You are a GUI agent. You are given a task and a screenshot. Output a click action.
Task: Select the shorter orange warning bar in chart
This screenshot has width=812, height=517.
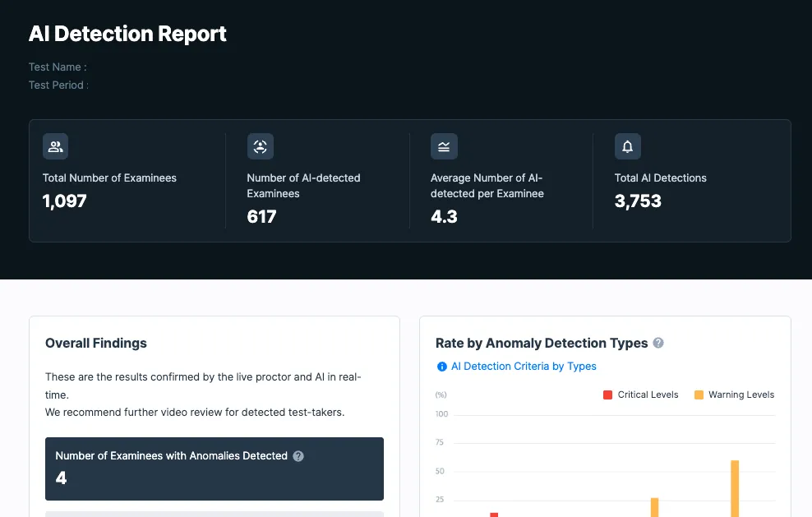(654, 507)
